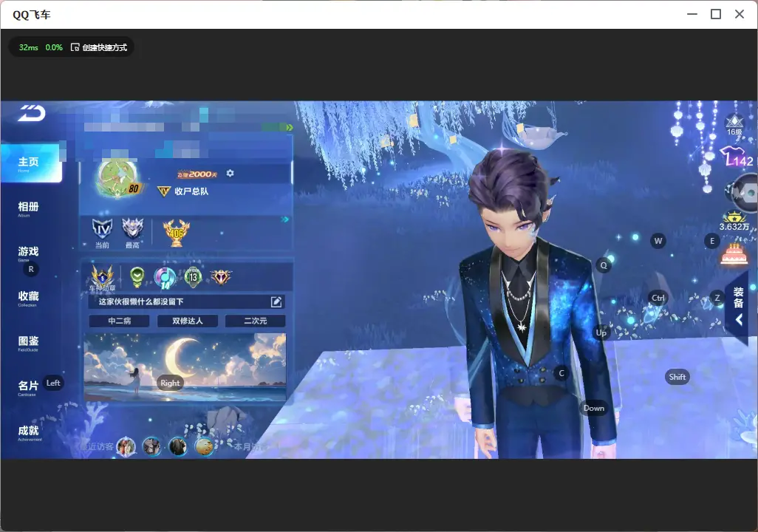758x532 pixels.
Task: Open the first recent visitor avatar
Action: click(x=126, y=446)
